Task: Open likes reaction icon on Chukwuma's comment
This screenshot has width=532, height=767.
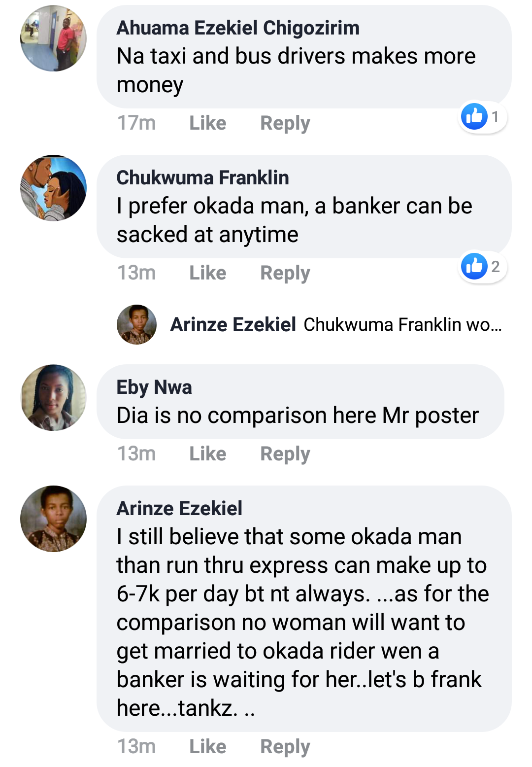Action: click(x=474, y=266)
